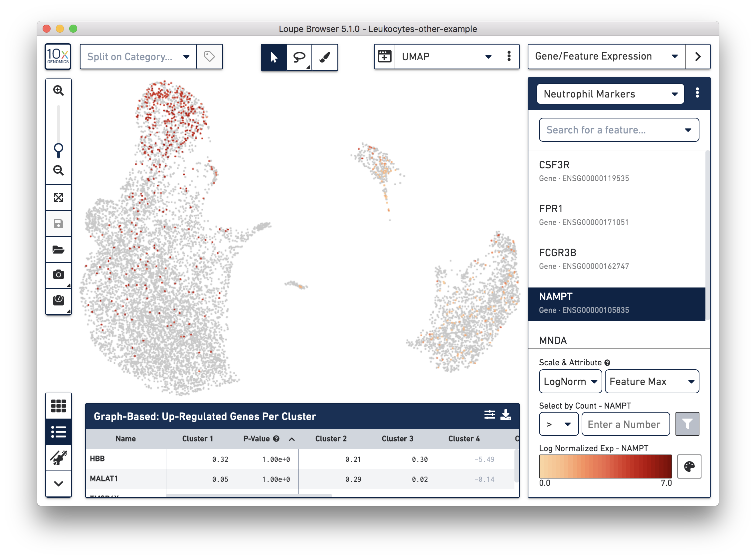Click the zoom in magnifier
Viewport: 756px width, 559px height.
[58, 91]
